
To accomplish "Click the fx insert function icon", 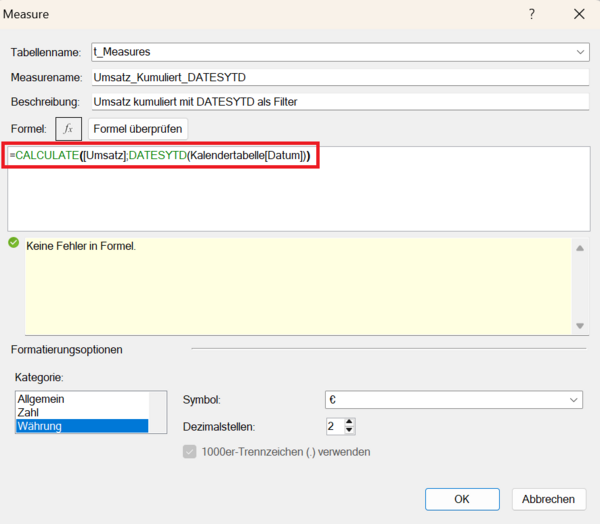I will point(68,129).
